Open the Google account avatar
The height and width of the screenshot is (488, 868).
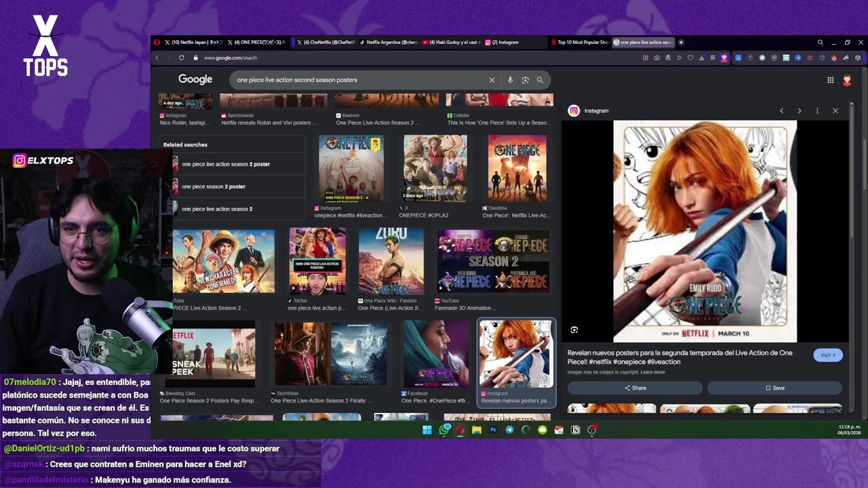(847, 80)
